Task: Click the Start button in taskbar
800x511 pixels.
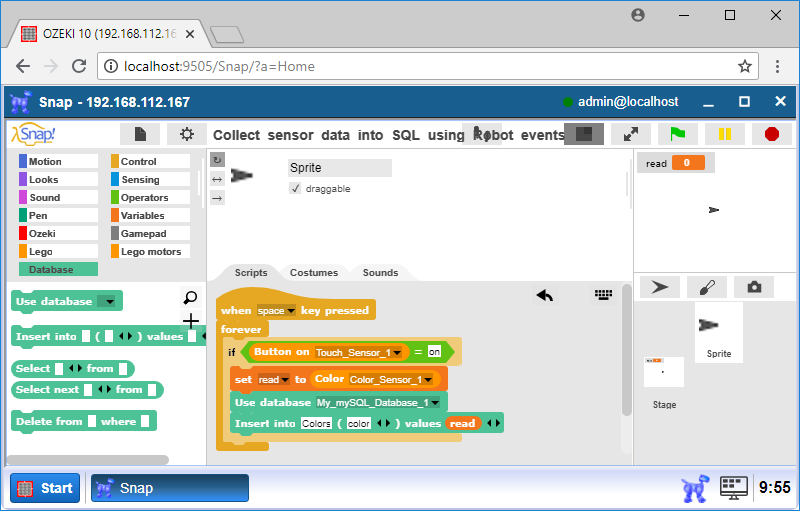Action: 45,488
